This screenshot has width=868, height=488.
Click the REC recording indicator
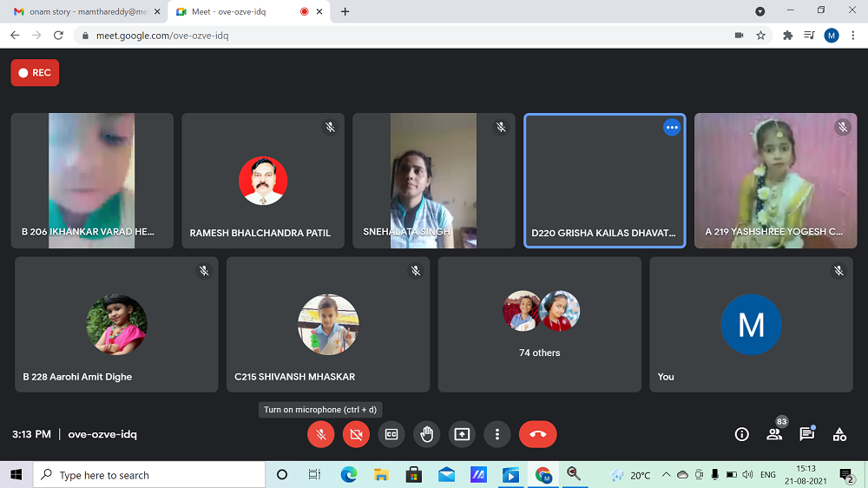coord(35,73)
